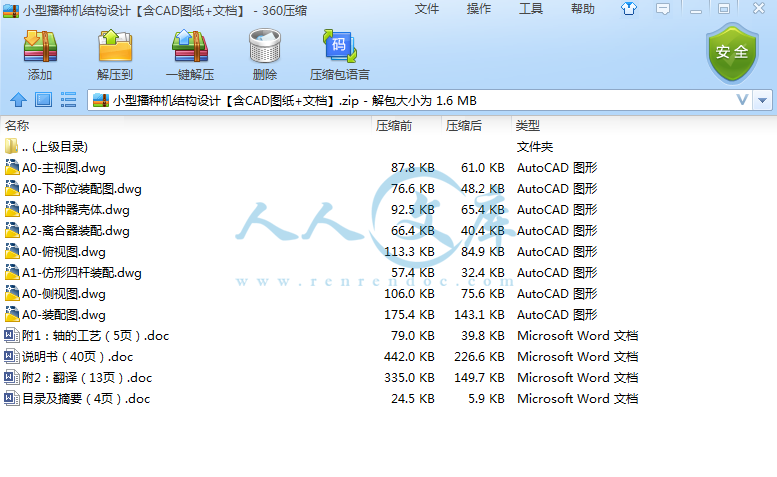Go up one level with blue arrow
777x477 pixels.
18,100
